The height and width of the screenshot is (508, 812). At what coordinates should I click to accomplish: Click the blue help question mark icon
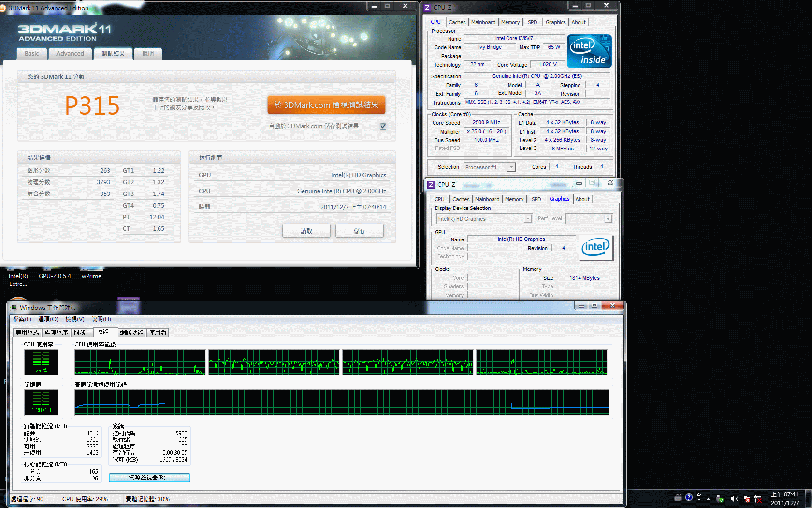(689, 497)
